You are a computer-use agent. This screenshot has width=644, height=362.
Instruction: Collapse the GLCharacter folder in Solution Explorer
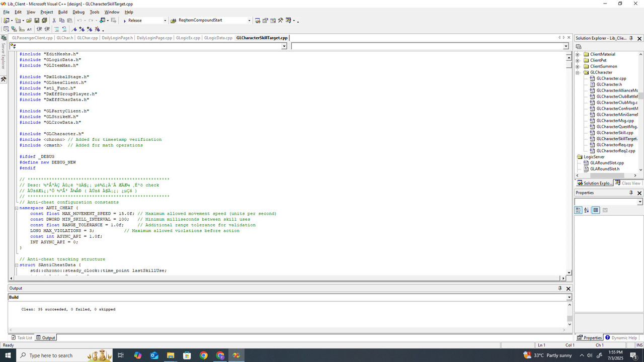[x=577, y=72]
